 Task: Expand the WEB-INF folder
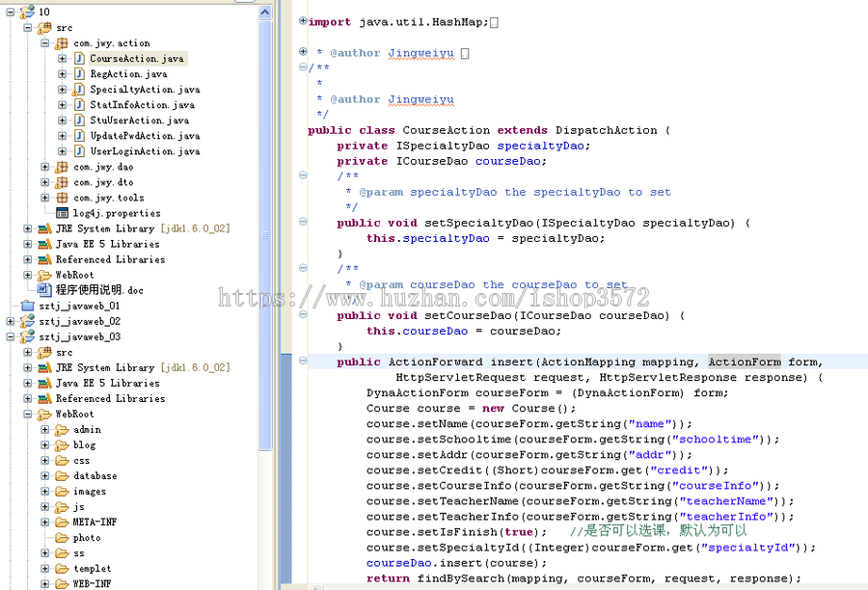coord(44,583)
